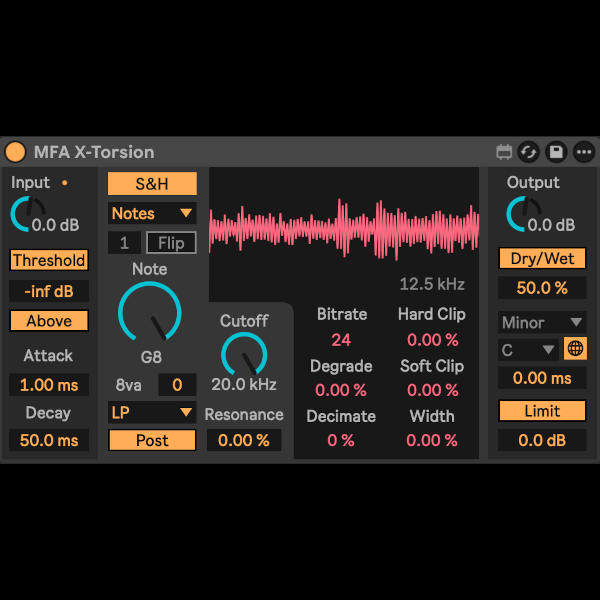
Task: Click the hot-swap preset arrows icon
Action: click(x=529, y=152)
